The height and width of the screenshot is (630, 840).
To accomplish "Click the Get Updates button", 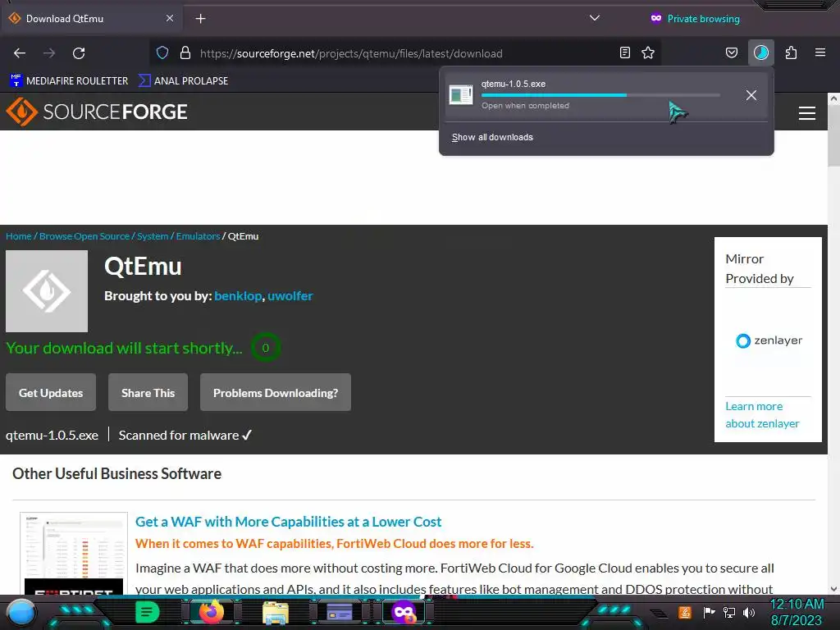I will (x=51, y=392).
